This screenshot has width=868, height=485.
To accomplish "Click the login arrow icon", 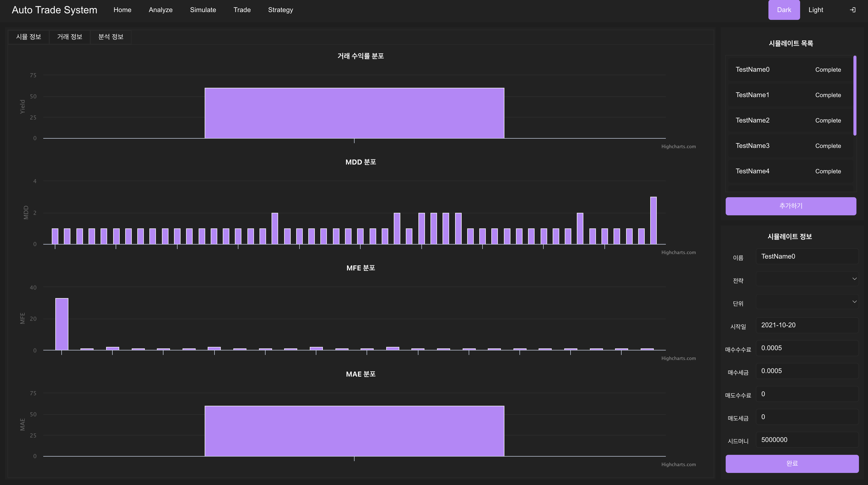I will tap(852, 10).
